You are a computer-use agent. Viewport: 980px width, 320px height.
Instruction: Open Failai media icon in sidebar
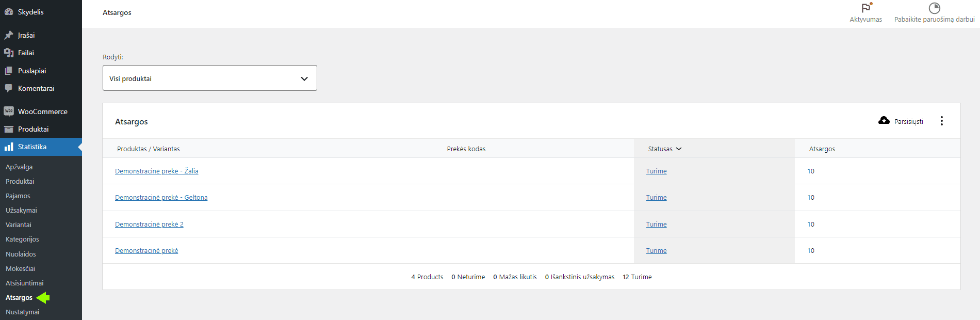[9, 53]
